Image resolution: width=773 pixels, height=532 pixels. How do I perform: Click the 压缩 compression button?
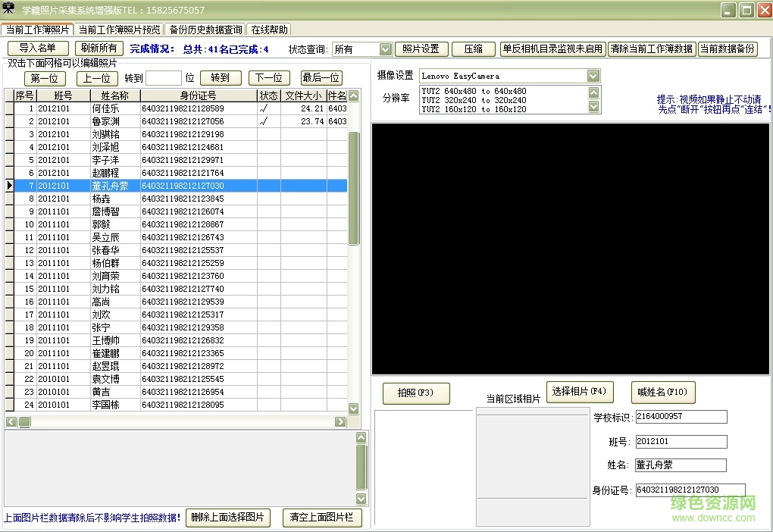474,47
